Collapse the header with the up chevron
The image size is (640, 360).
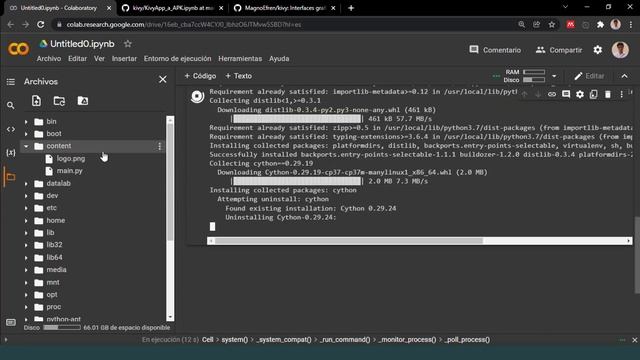(x=624, y=76)
